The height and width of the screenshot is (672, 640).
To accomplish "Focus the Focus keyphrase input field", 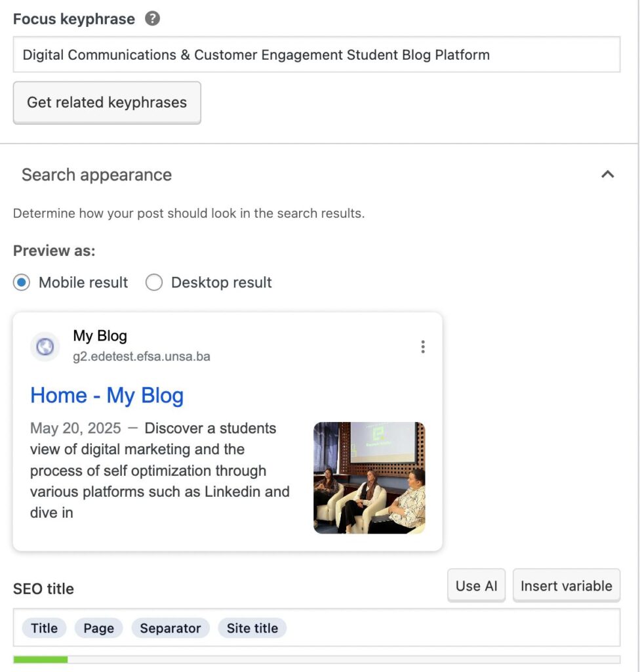I will pyautogui.click(x=317, y=54).
